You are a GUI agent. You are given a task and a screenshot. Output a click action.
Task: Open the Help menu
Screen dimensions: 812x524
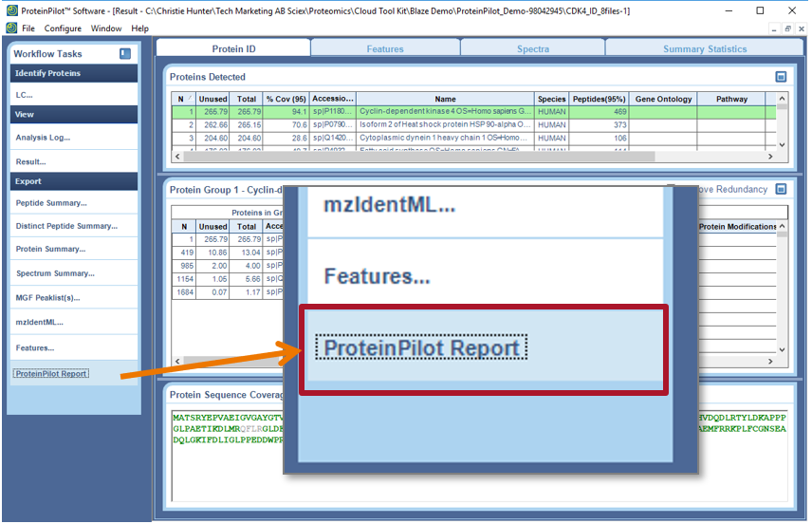tap(140, 28)
